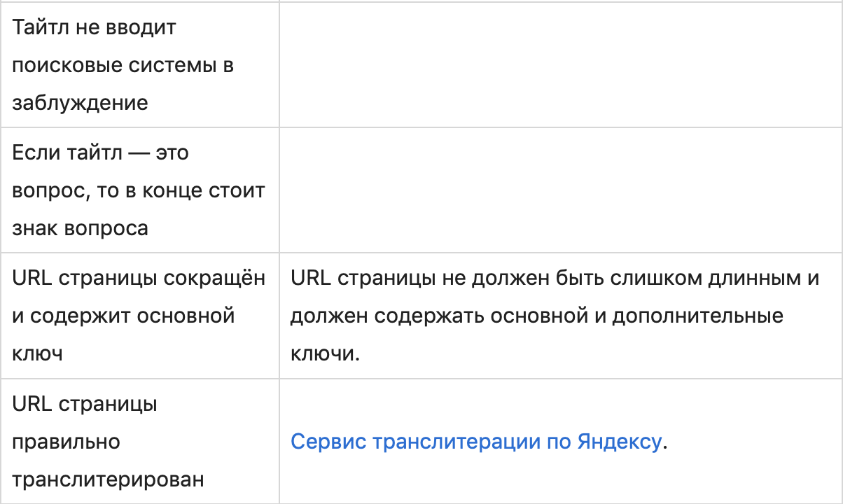
Task: Click empty cell beside "знак вопроса" row
Action: (560, 190)
